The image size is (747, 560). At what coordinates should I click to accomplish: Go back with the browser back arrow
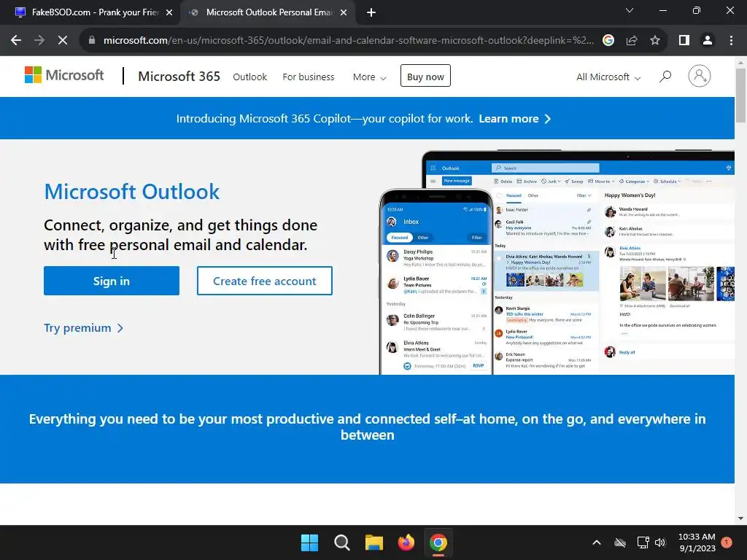pyautogui.click(x=16, y=41)
